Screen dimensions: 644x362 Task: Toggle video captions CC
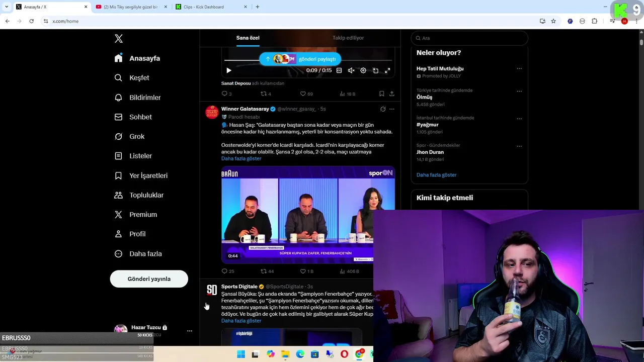pyautogui.click(x=339, y=70)
